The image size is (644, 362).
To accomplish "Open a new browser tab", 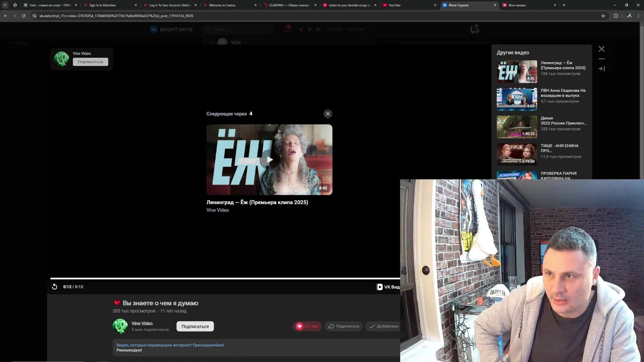I will pos(563,5).
